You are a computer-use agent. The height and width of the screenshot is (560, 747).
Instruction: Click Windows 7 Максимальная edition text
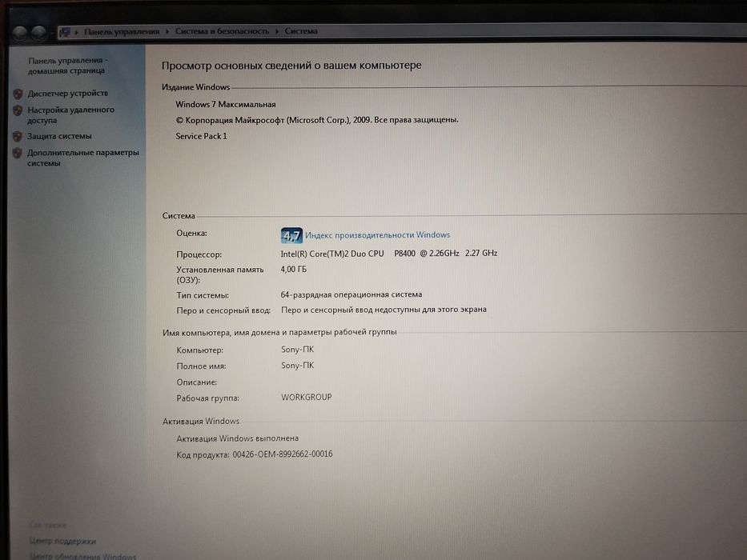[x=225, y=104]
